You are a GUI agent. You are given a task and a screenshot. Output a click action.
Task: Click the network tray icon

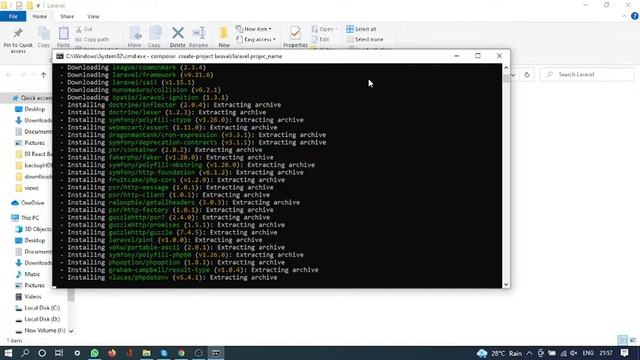pyautogui.click(x=563, y=353)
